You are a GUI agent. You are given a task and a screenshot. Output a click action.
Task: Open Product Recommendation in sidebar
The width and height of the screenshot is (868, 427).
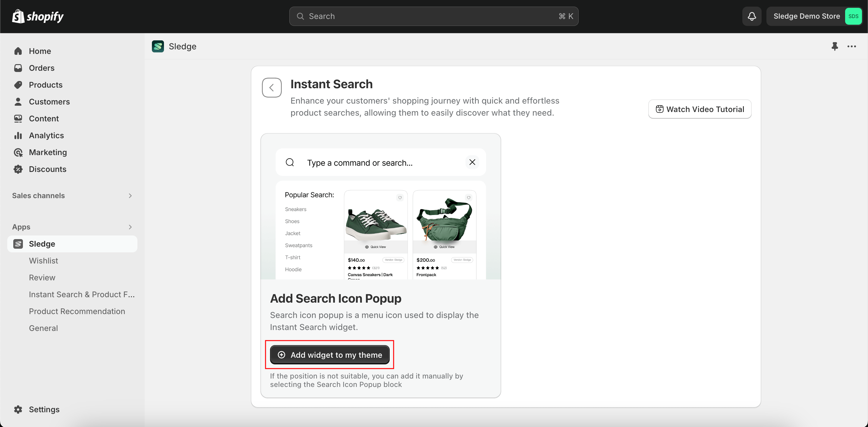pyautogui.click(x=77, y=311)
